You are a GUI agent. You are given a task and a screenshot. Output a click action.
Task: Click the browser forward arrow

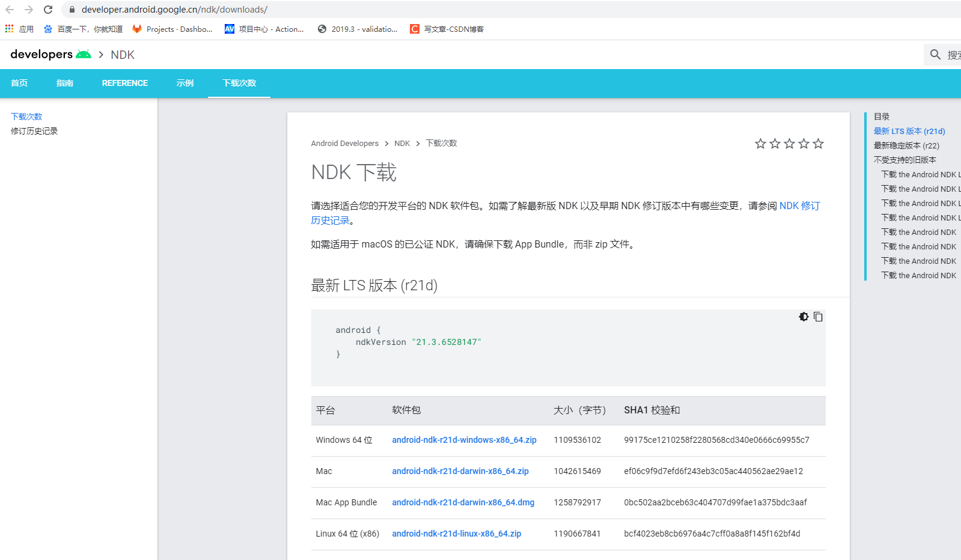point(29,10)
